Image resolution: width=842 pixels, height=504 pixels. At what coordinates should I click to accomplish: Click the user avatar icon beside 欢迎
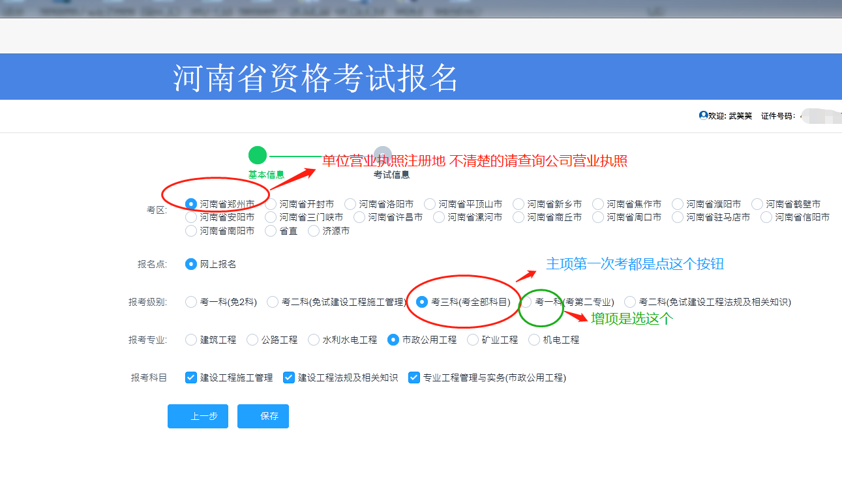pos(703,115)
